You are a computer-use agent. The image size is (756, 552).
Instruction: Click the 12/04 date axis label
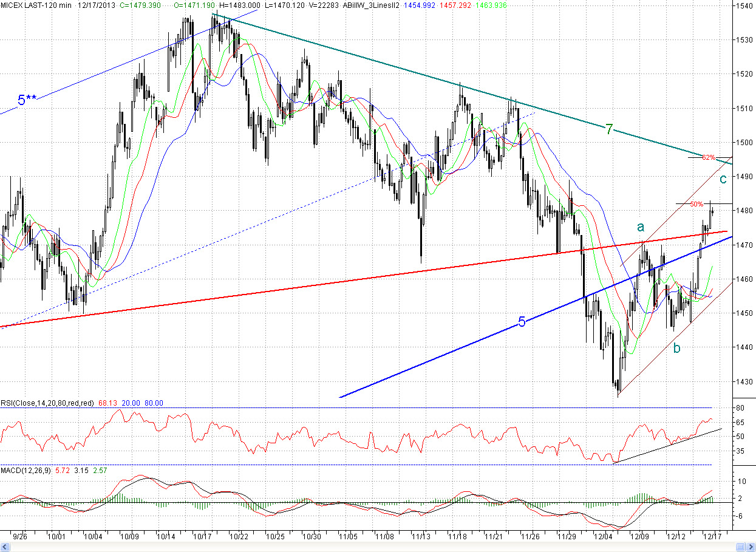[x=604, y=537]
